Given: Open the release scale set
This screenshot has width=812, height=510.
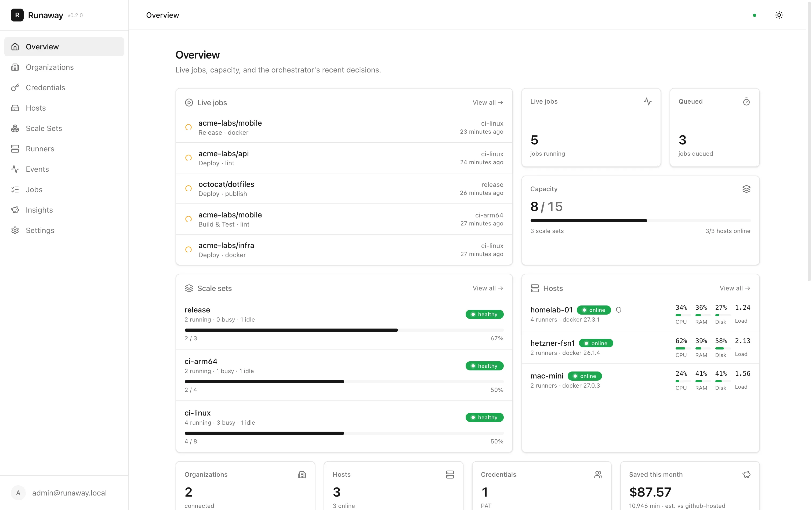Looking at the screenshot, I should click(344, 324).
